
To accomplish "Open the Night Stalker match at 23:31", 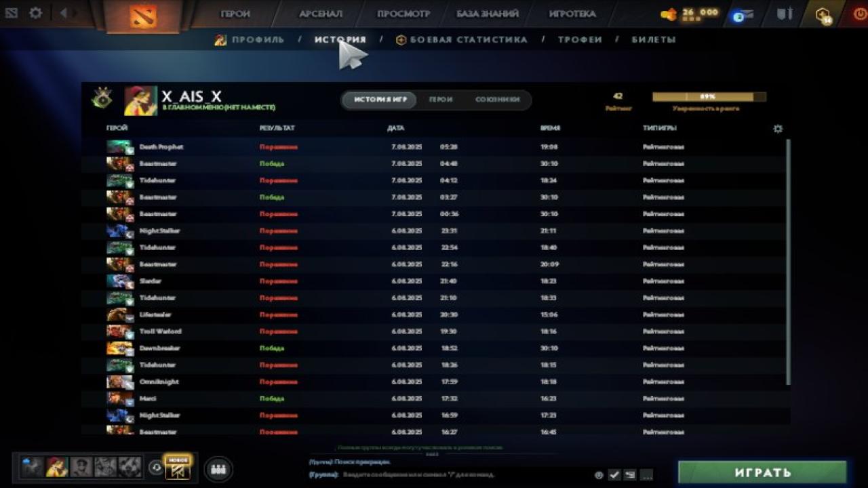I will point(433,231).
